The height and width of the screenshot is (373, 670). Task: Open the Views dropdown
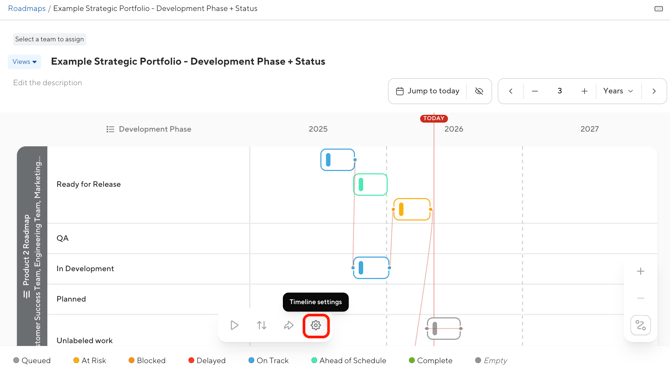(24, 62)
